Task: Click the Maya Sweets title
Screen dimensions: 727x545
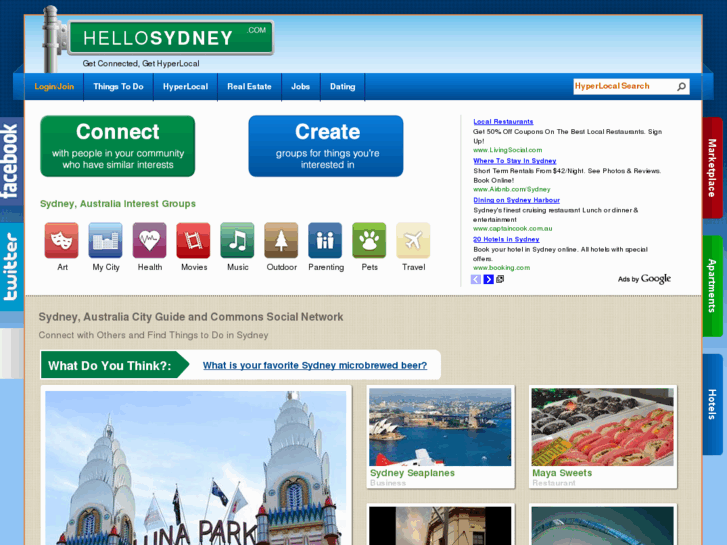Action: point(562,473)
